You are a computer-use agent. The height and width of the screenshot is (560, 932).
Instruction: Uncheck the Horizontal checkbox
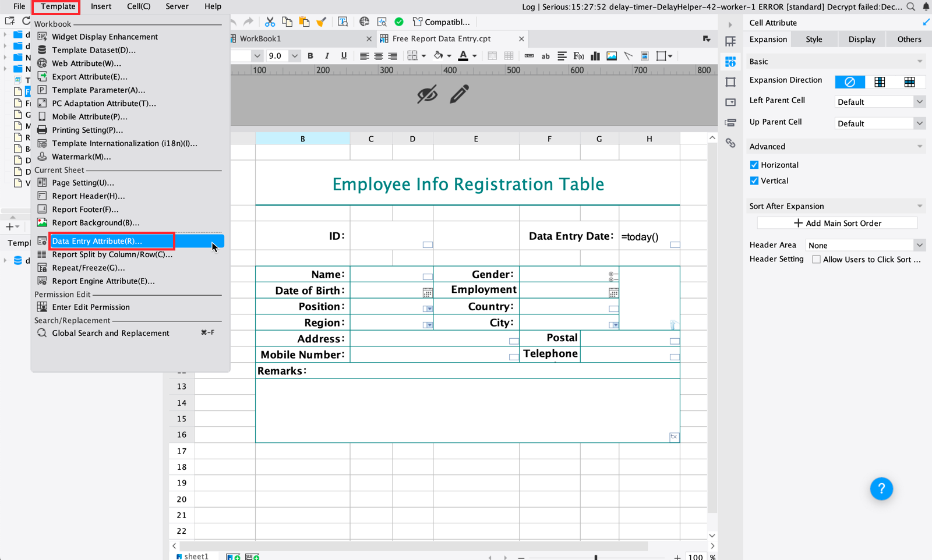click(x=754, y=165)
